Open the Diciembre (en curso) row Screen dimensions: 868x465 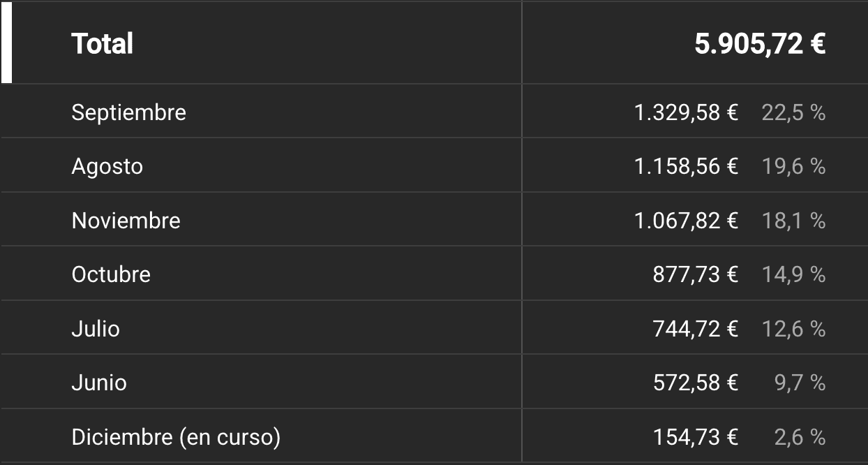pyautogui.click(x=176, y=437)
